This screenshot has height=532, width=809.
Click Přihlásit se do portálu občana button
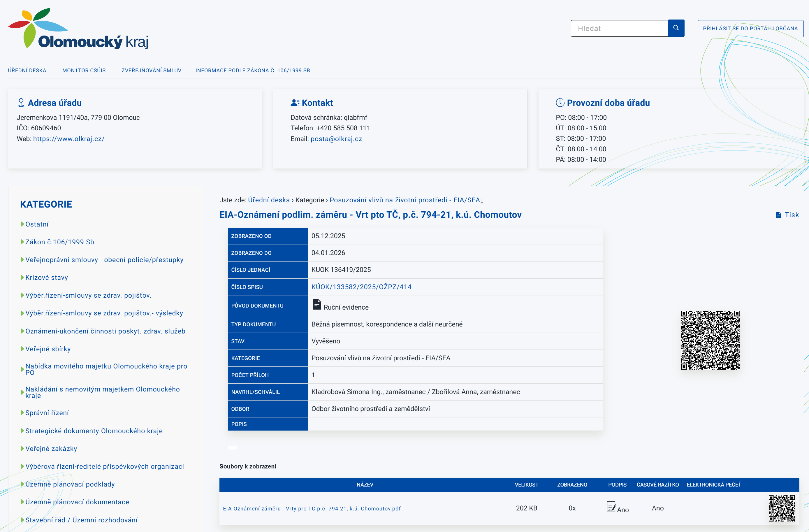point(750,29)
